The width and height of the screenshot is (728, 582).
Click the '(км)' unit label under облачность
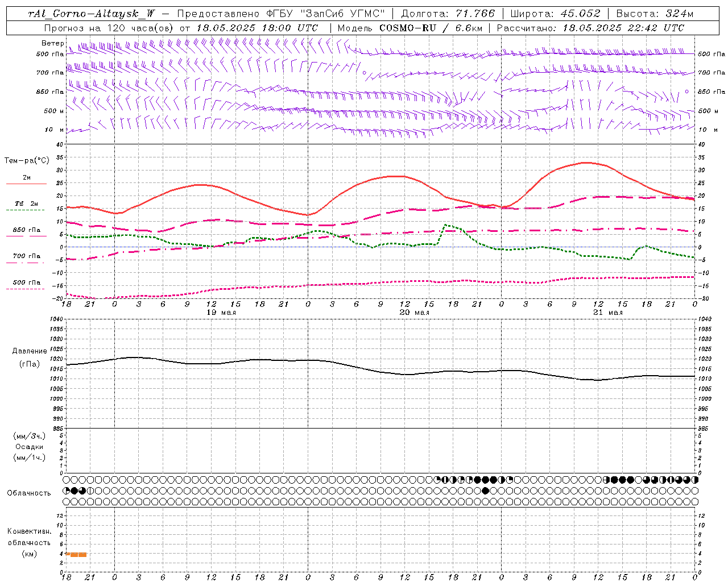pyautogui.click(x=29, y=554)
